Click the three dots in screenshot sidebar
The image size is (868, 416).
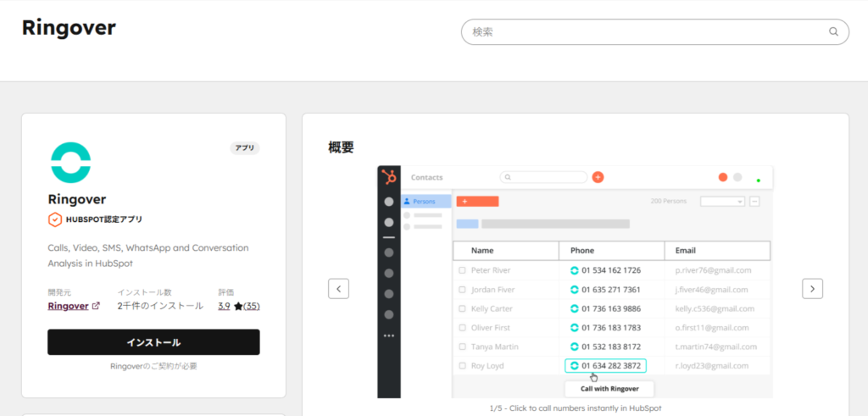click(x=389, y=336)
